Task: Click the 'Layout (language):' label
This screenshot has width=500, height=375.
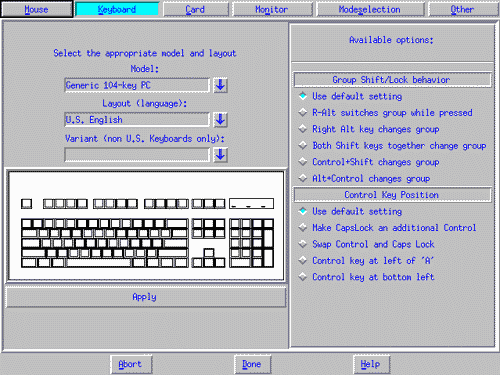Action: coord(145,103)
